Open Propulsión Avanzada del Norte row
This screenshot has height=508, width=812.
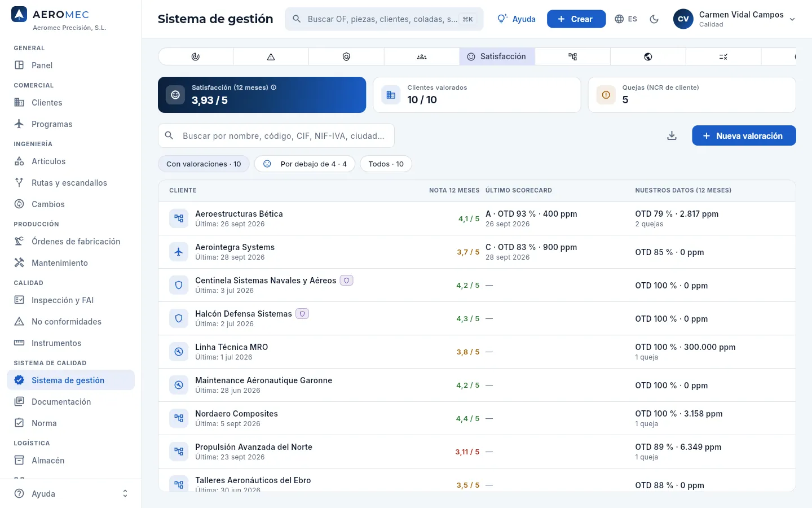coord(476,452)
